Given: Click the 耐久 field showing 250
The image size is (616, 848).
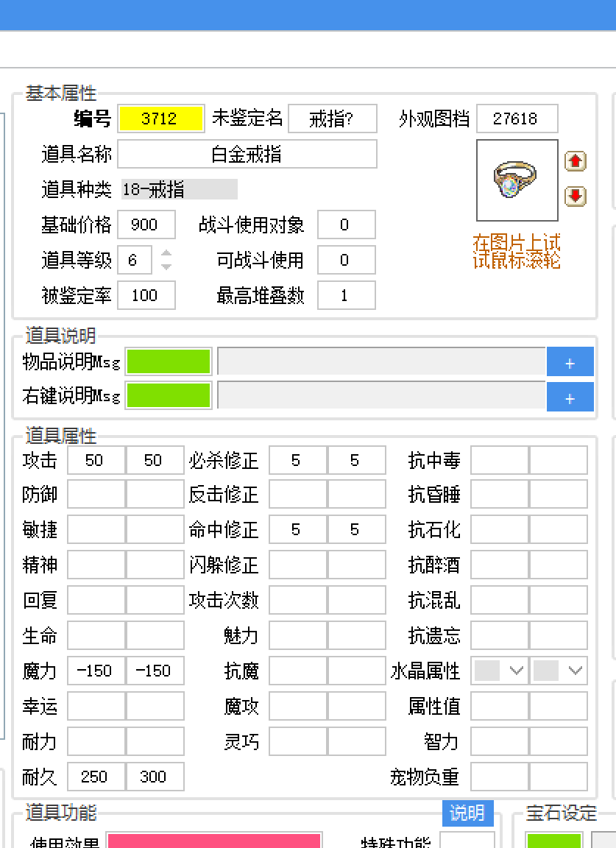Looking at the screenshot, I should click(96, 777).
